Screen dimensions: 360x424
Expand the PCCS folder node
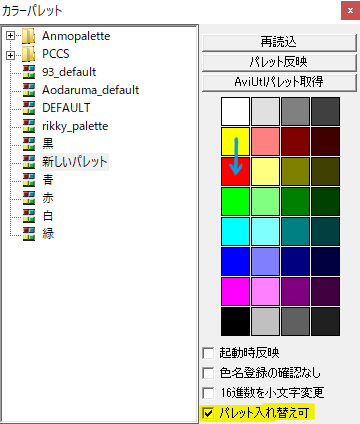pos(11,55)
